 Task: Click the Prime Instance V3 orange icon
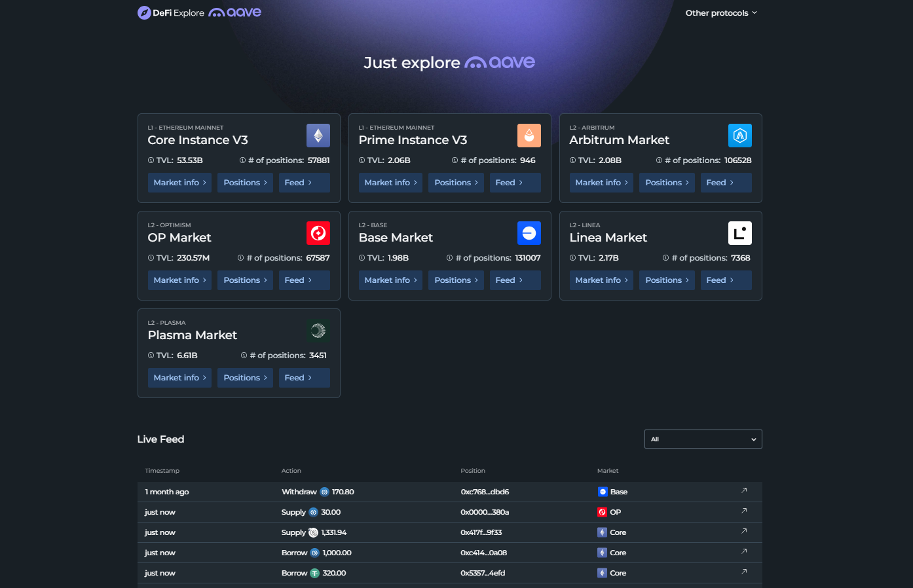(x=529, y=136)
